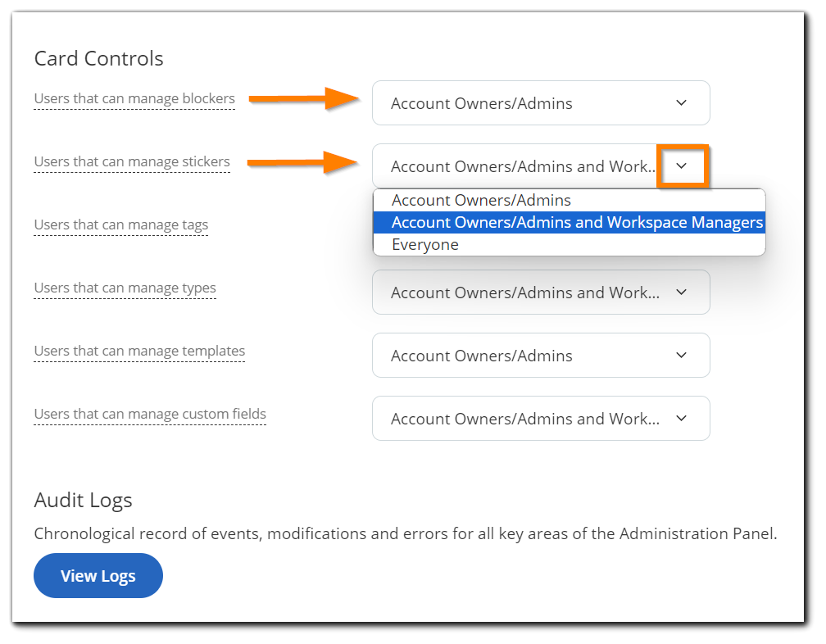The height and width of the screenshot is (644, 826).
Task: Click the 'Users that can manage stickers' label
Action: click(x=131, y=161)
